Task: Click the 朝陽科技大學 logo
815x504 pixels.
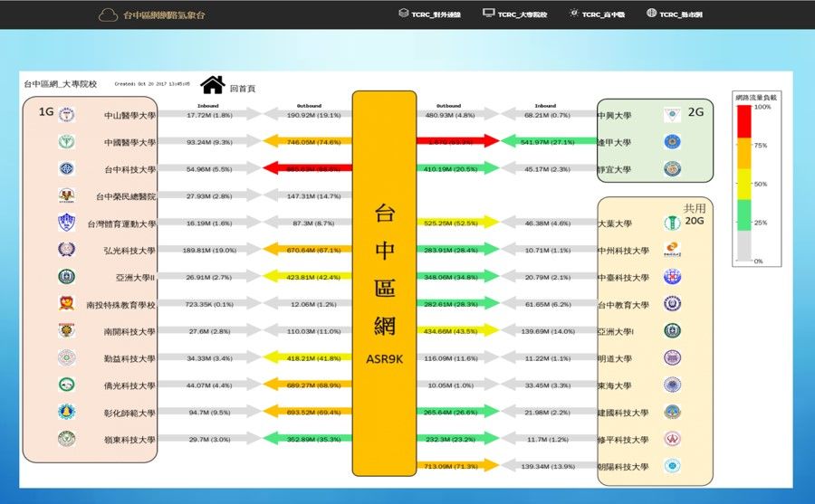Action: (x=672, y=466)
